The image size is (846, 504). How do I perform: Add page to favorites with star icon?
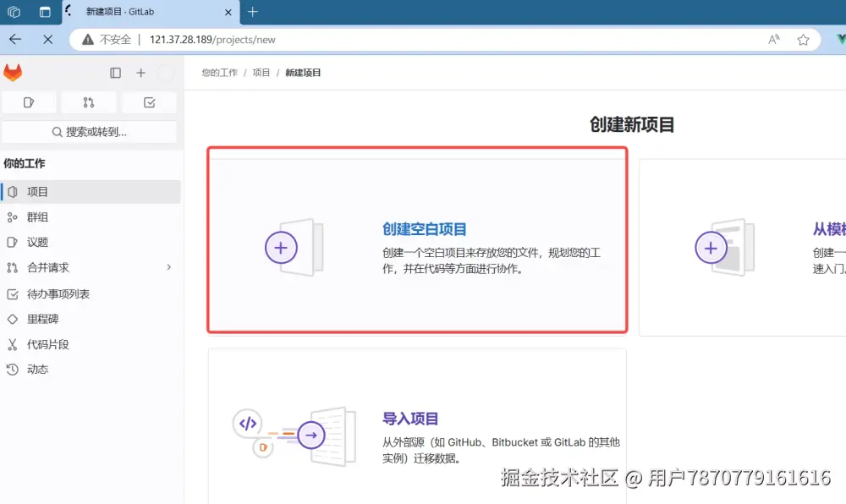pyautogui.click(x=804, y=40)
